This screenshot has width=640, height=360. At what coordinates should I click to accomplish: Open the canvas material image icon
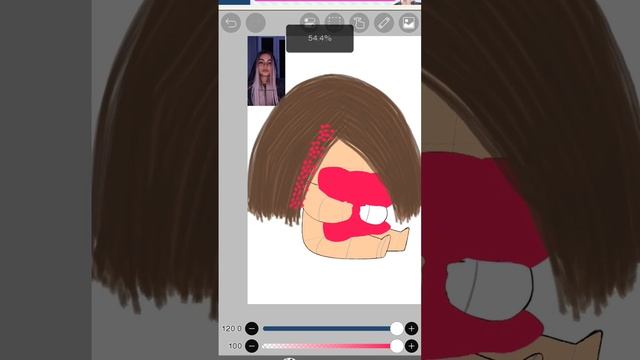point(409,23)
